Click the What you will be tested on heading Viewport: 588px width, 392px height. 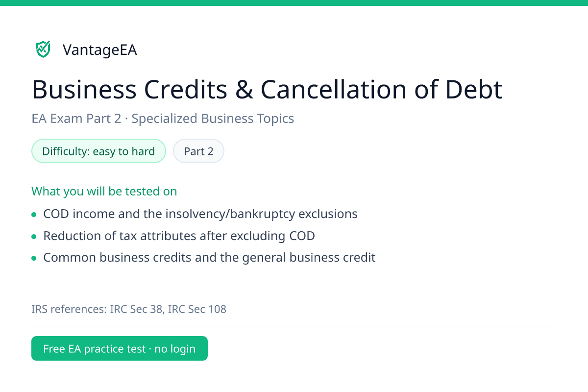[x=104, y=191]
